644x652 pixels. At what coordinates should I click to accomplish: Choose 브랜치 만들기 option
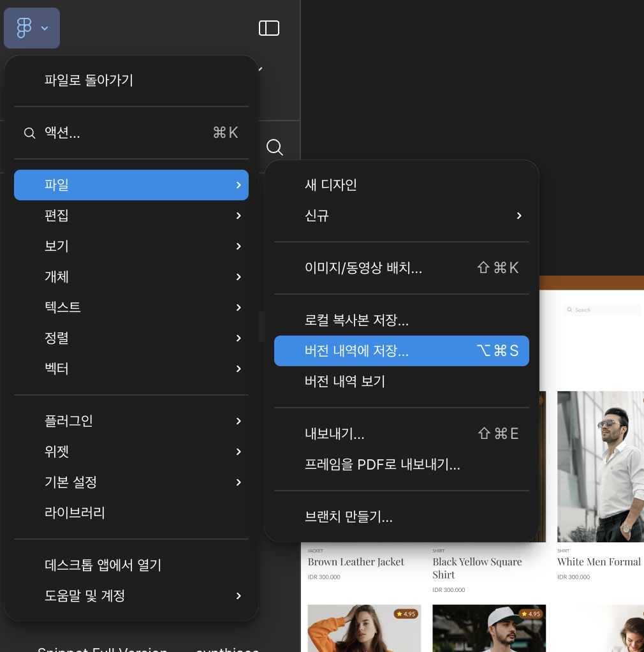pos(349,517)
